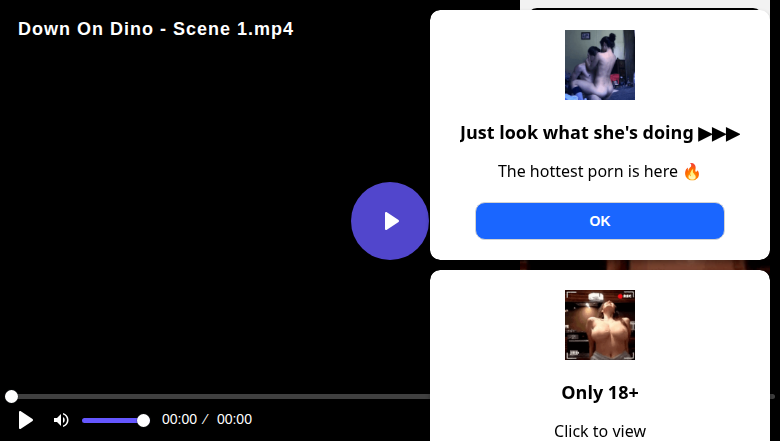Click the thumbnail in the top notification
The image size is (780, 441).
(600, 65)
